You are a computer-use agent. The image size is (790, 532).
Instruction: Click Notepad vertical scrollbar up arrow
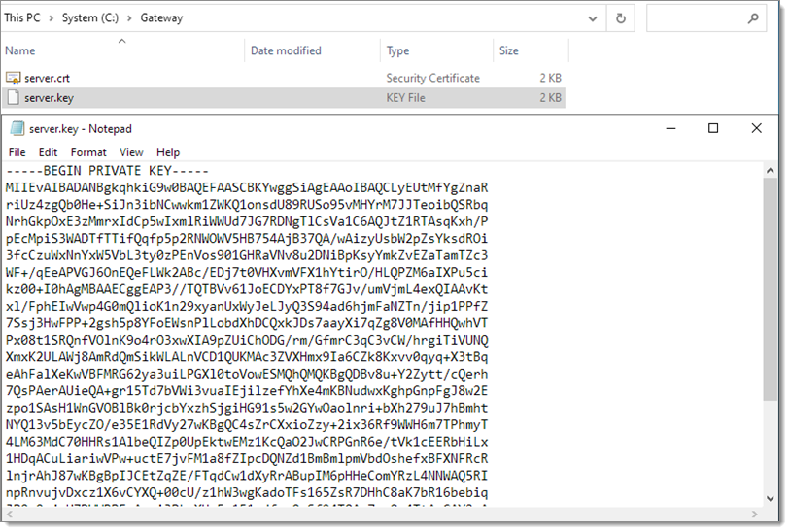(x=770, y=171)
